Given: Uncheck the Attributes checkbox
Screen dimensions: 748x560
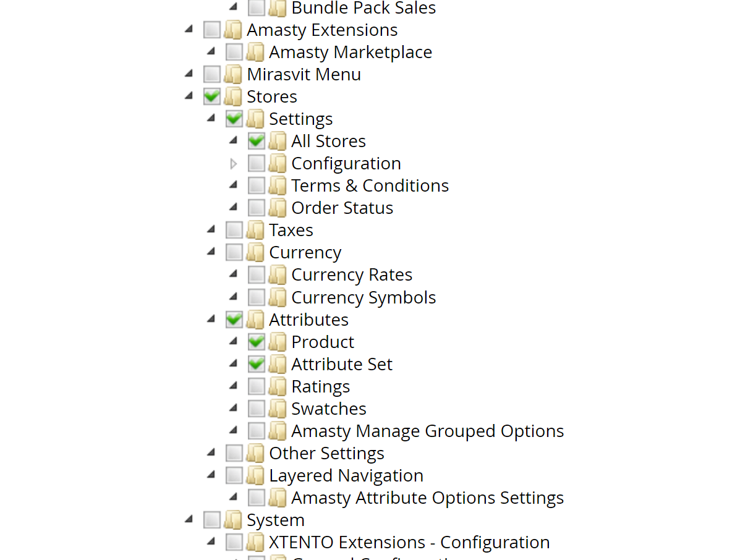Looking at the screenshot, I should [234, 320].
